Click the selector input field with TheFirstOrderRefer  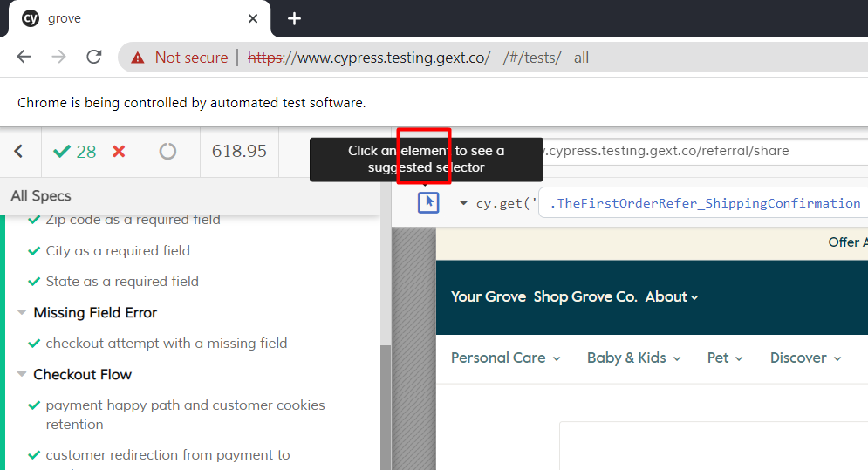[703, 203]
